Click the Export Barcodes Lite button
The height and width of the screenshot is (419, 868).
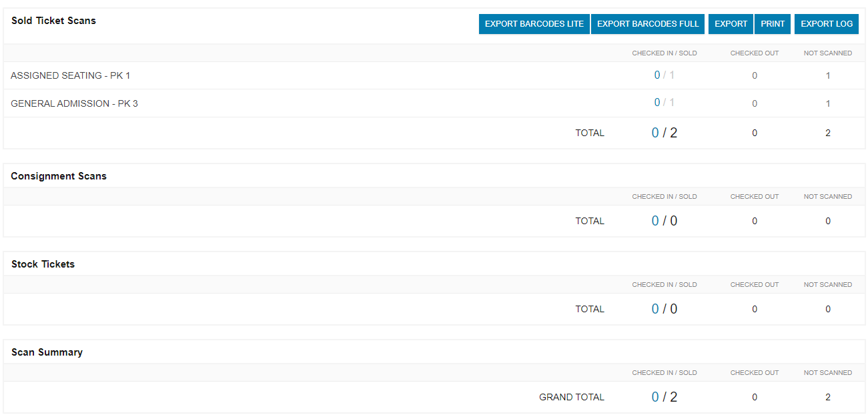pyautogui.click(x=534, y=24)
